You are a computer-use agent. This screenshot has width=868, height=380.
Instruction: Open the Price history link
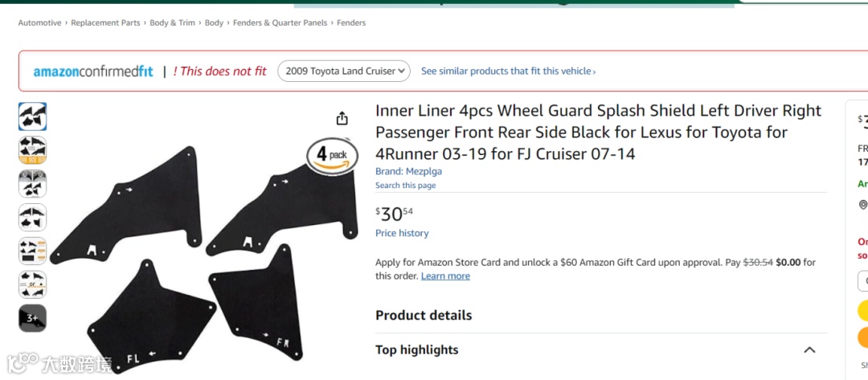402,233
